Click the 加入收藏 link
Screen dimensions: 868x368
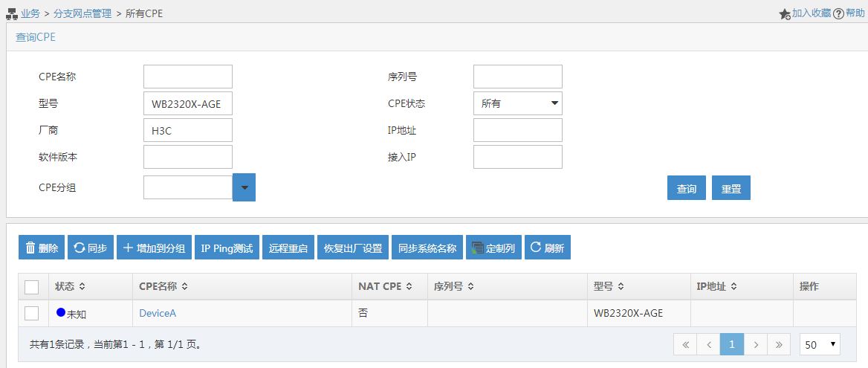coord(812,13)
